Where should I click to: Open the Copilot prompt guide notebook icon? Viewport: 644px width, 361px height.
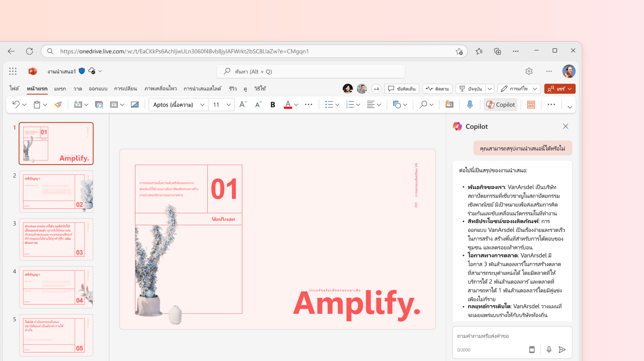(x=532, y=350)
